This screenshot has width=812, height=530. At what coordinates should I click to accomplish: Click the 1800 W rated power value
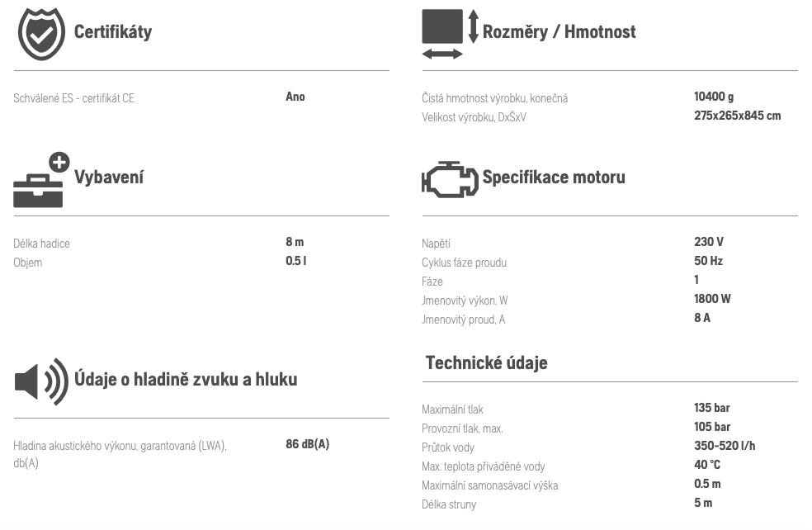(712, 299)
